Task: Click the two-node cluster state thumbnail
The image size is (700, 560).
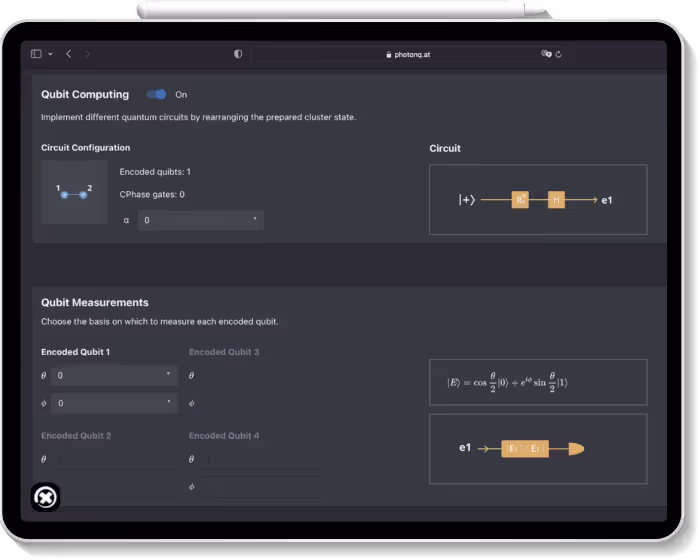Action: [74, 192]
